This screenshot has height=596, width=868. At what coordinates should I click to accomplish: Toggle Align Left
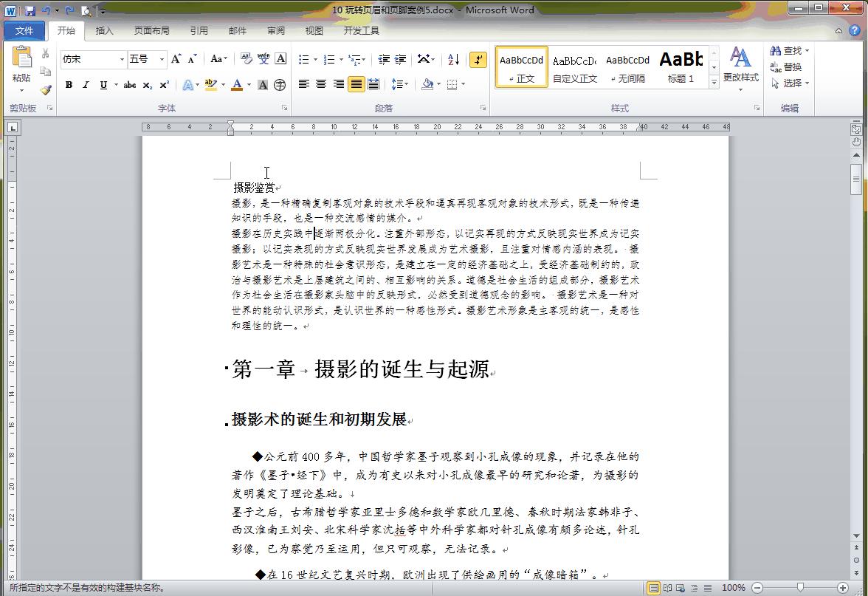coord(304,84)
